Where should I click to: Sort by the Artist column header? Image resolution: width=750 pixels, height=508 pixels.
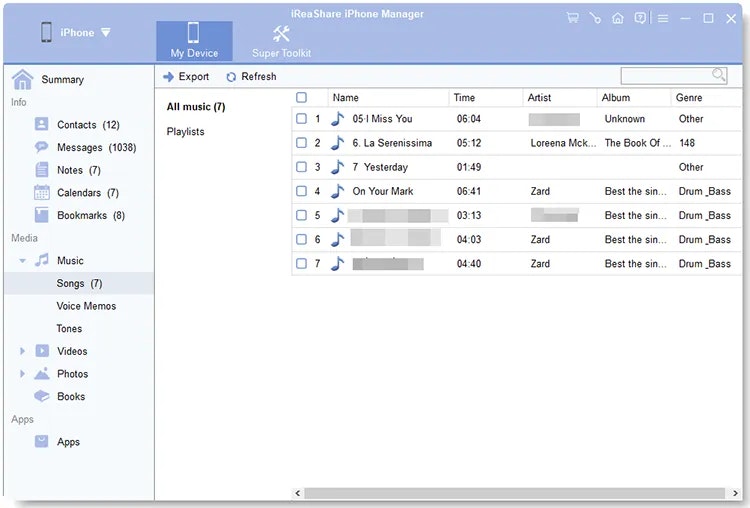(560, 98)
